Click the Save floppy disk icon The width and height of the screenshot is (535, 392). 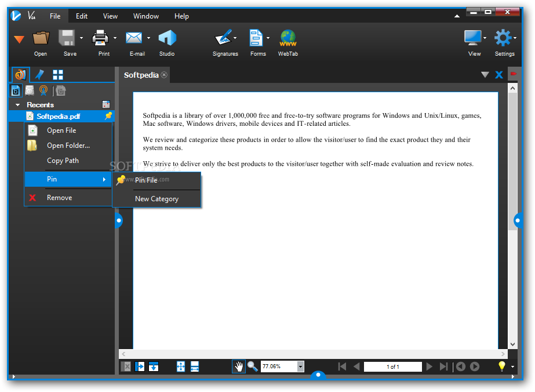click(x=67, y=38)
